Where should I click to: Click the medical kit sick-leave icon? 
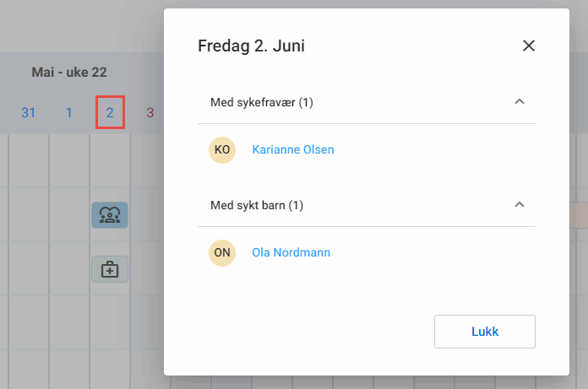coord(110,269)
